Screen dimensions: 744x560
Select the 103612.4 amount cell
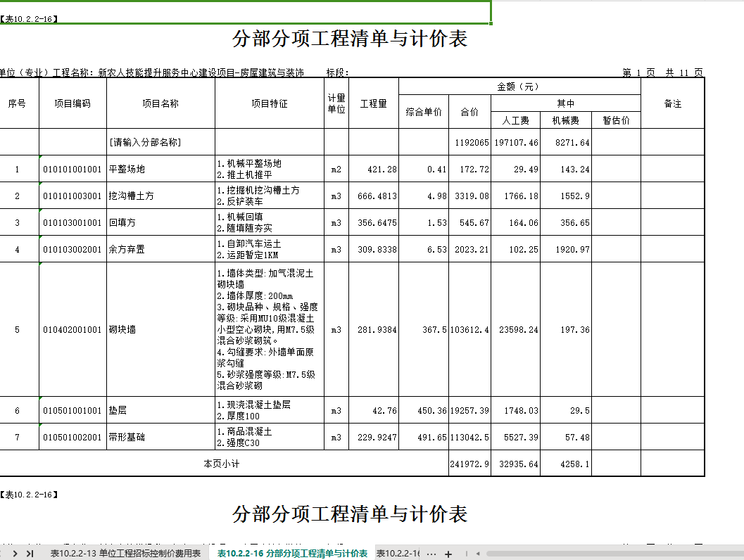point(469,329)
